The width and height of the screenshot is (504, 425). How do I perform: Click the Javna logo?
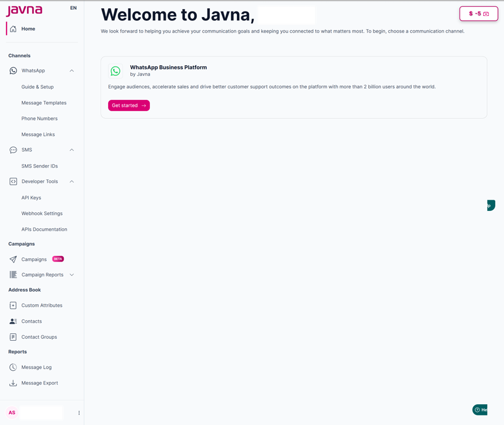pyautogui.click(x=24, y=10)
